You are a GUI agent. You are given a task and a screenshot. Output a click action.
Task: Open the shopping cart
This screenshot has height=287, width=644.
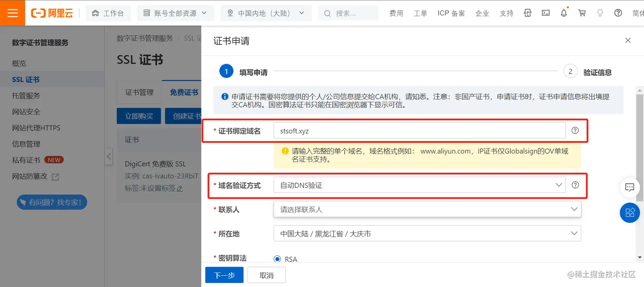point(582,13)
